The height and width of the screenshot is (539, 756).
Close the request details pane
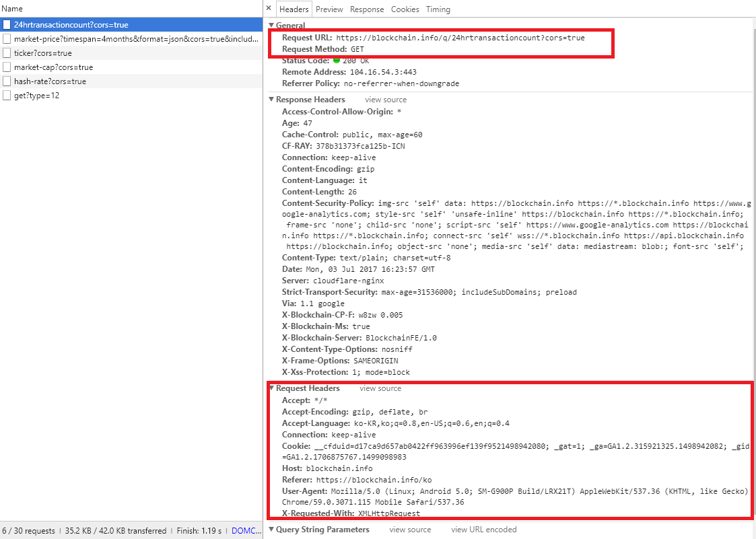pos(269,8)
